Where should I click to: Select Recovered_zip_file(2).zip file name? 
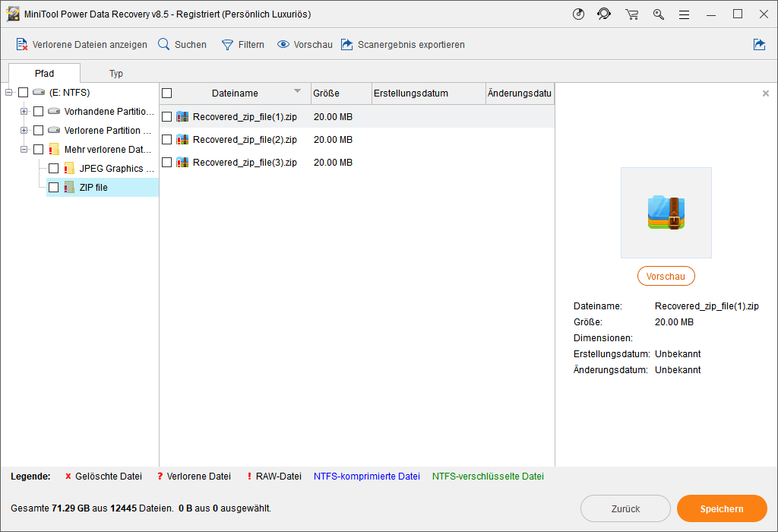tap(245, 139)
